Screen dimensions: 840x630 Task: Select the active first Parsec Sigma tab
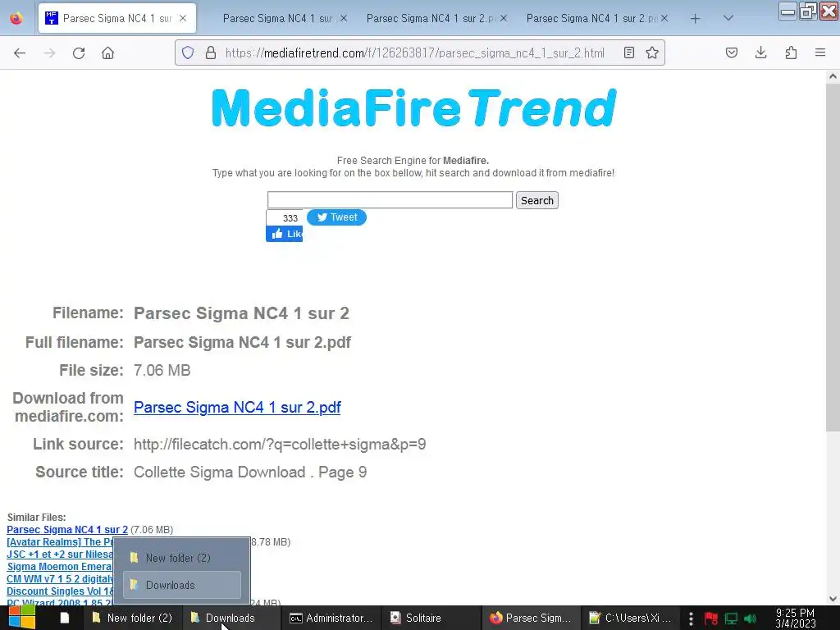(116, 18)
